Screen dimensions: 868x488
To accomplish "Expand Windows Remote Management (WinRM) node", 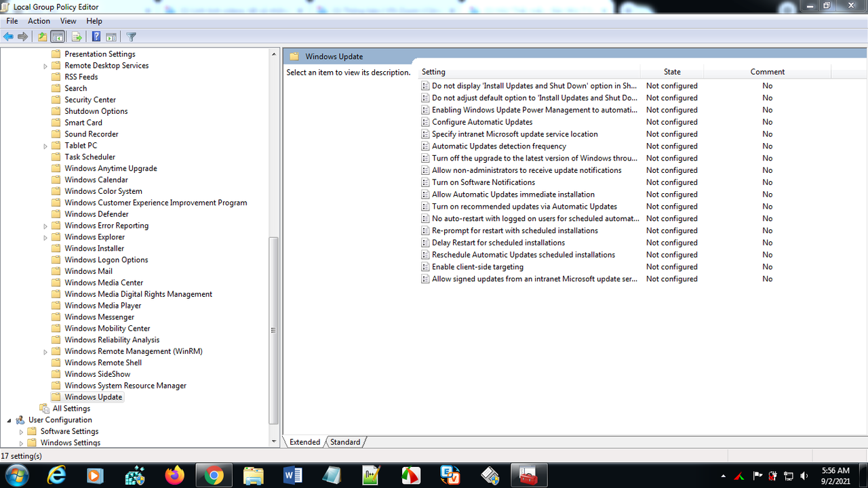I will [45, 352].
